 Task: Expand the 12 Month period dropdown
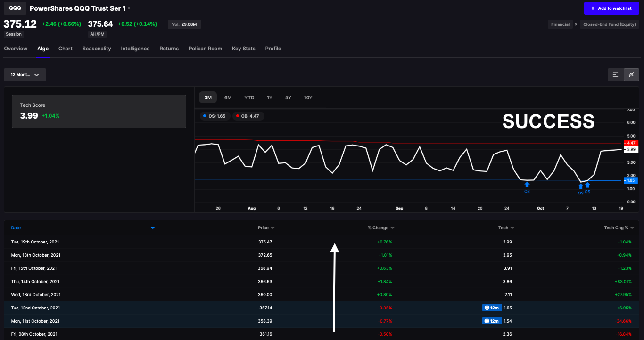[25, 75]
